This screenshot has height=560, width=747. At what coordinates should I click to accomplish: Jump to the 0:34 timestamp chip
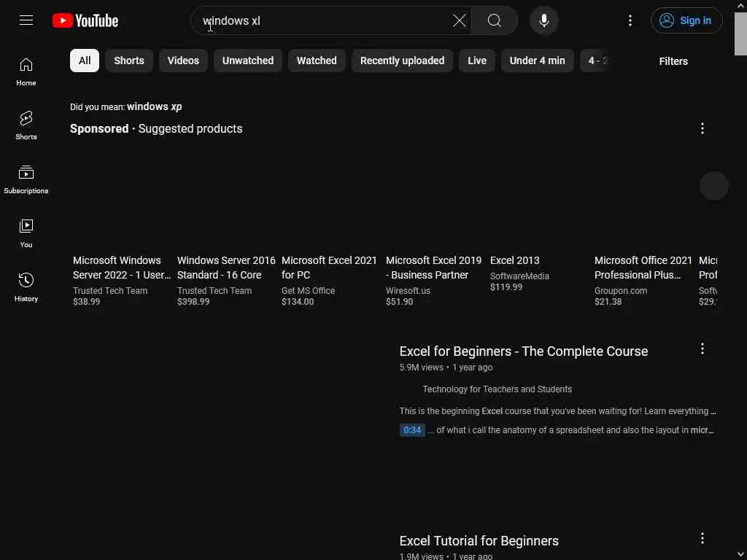click(411, 430)
